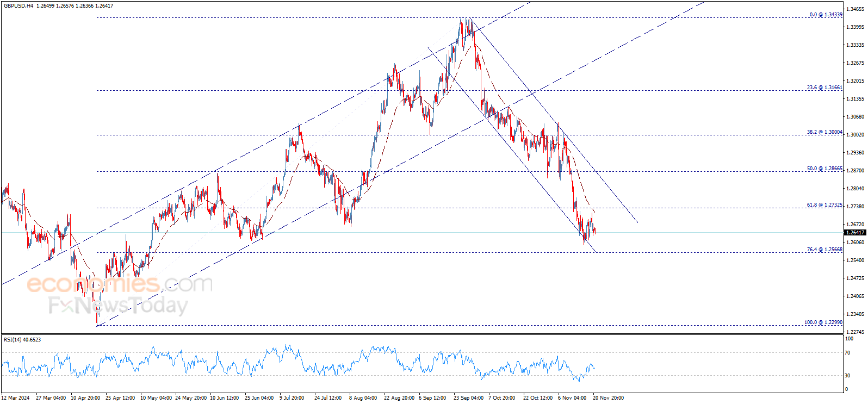Click price axis value 1.26060
Screen dimensions: 868x404
click(855, 243)
